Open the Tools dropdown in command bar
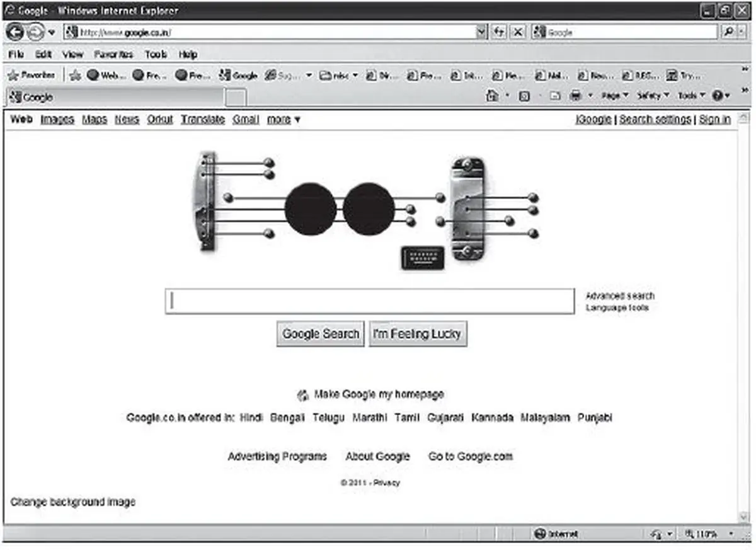Screen dimensions: 756x550 692,96
